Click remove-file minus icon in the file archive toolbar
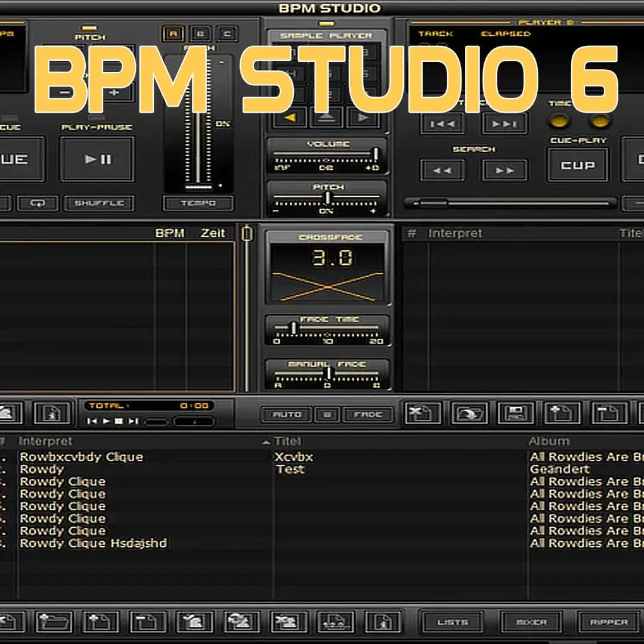The height and width of the screenshot is (644, 644). [x=148, y=622]
